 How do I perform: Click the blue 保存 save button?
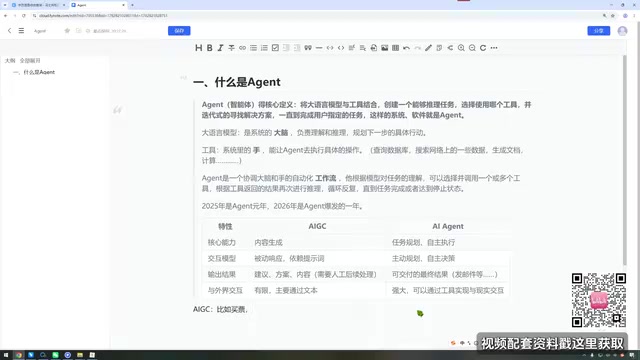(x=179, y=31)
